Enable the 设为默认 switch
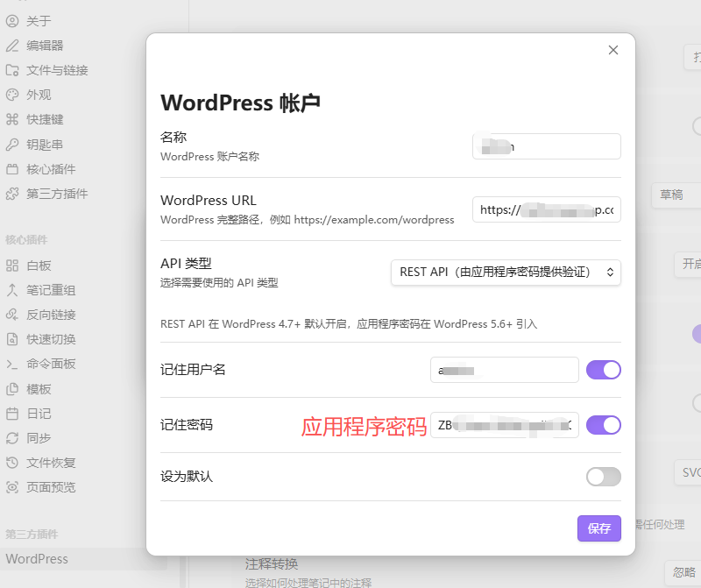 click(x=604, y=477)
